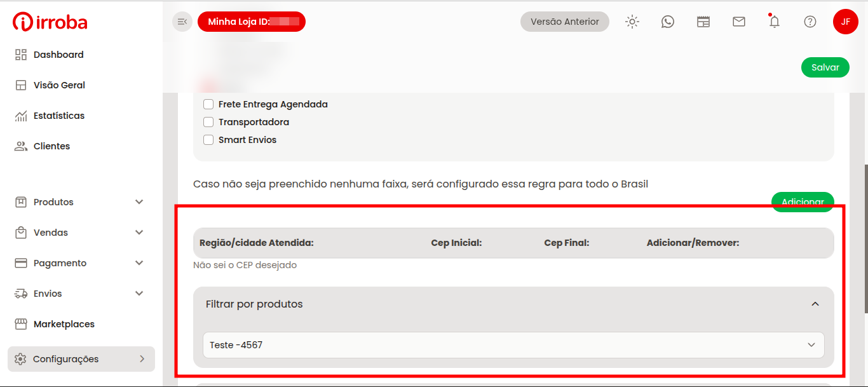View notifications via the bell icon
Image resolution: width=868 pixels, height=387 pixels.
[774, 22]
